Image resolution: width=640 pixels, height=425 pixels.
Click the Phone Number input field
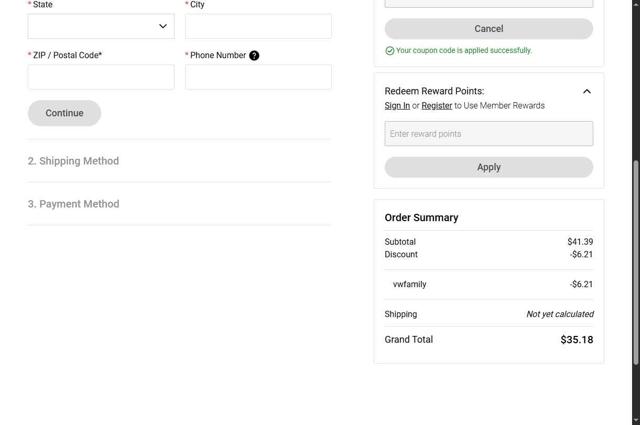(x=258, y=77)
